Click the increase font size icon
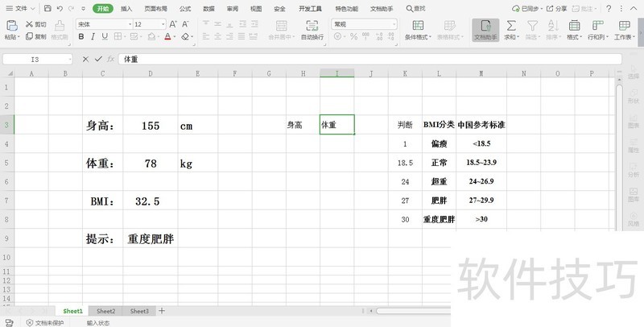The height and width of the screenshot is (327, 644). 175,24
